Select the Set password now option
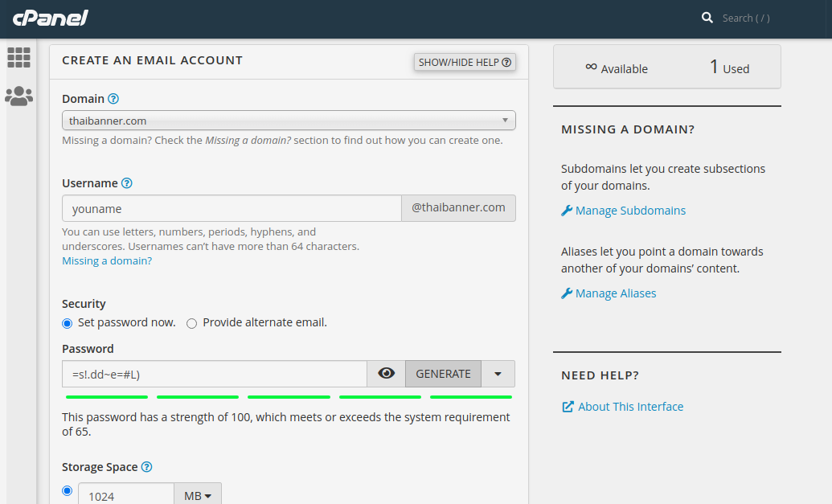The height and width of the screenshot is (504, 832). 68,323
